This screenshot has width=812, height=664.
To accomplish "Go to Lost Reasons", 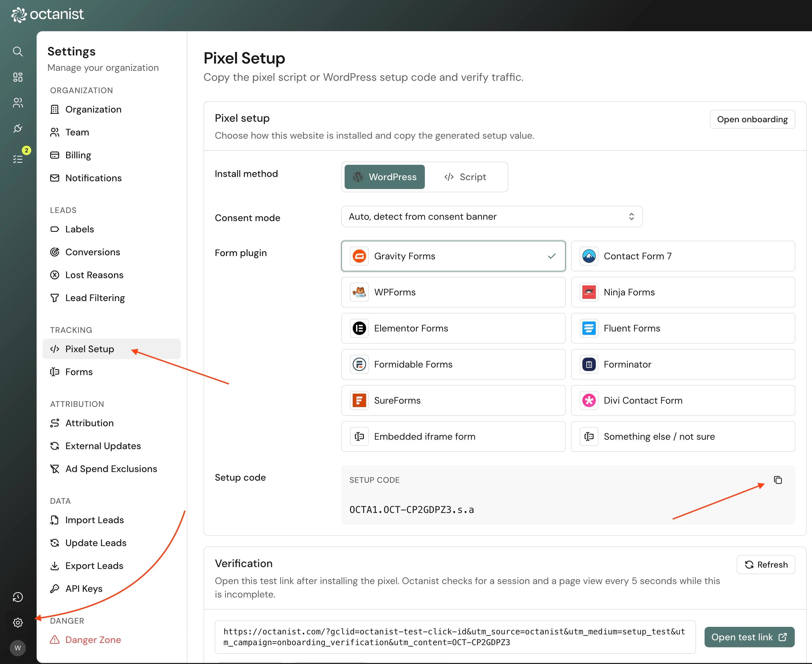I will [x=111, y=275].
